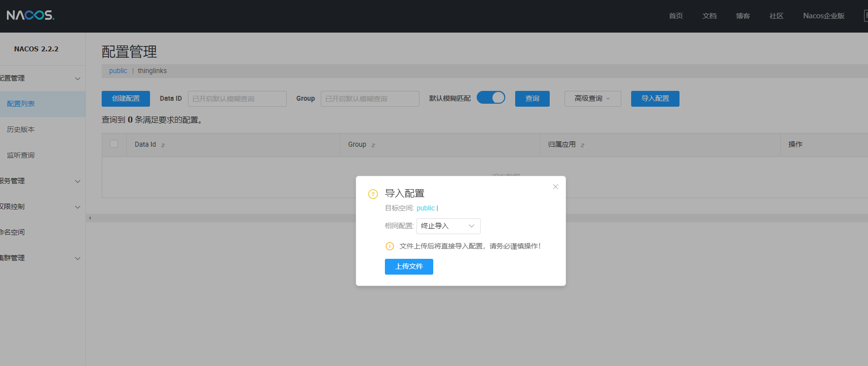
Task: Focus the Data ID search field
Action: pyautogui.click(x=237, y=99)
